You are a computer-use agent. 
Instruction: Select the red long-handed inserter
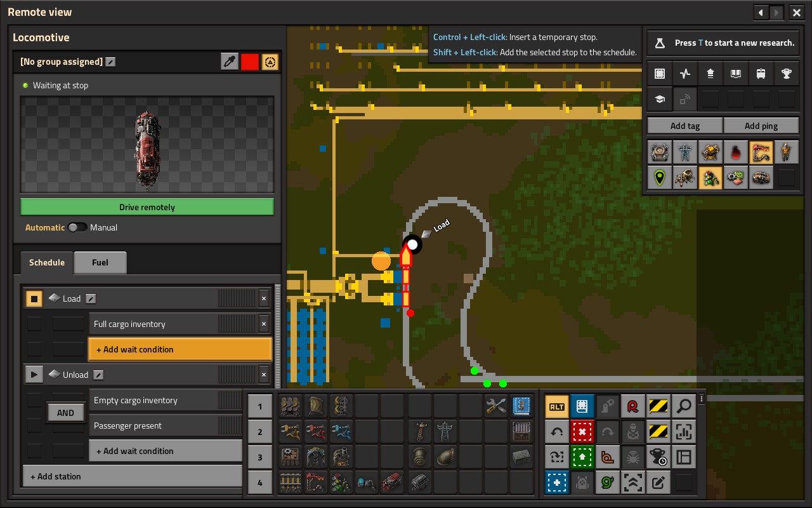pos(316,432)
